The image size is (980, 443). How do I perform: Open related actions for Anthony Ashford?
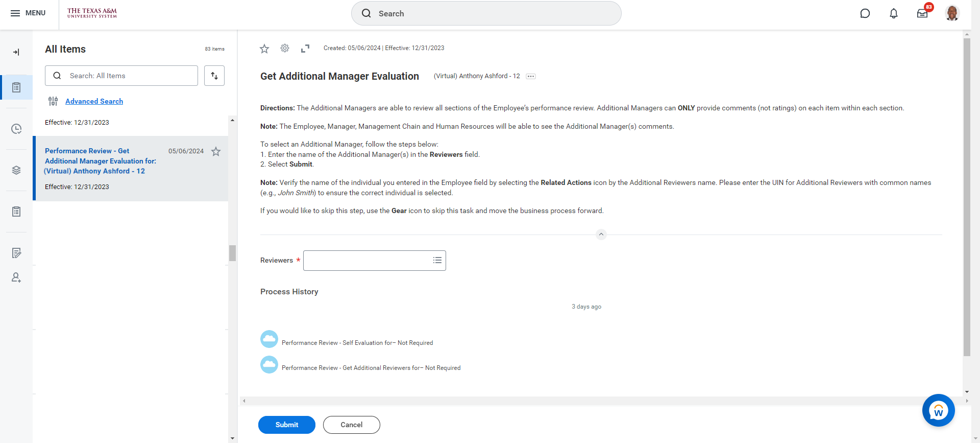531,76
